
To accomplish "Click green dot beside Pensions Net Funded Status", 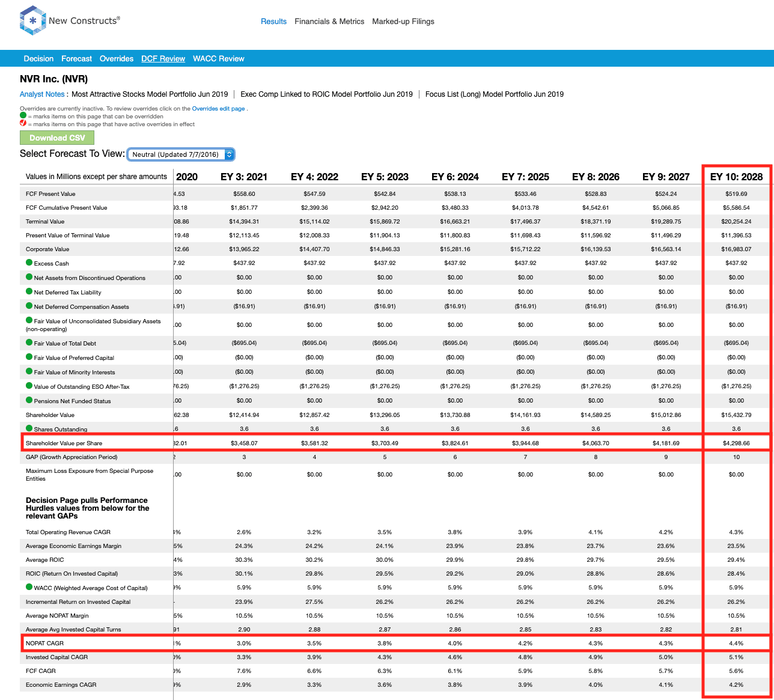I will pyautogui.click(x=29, y=400).
